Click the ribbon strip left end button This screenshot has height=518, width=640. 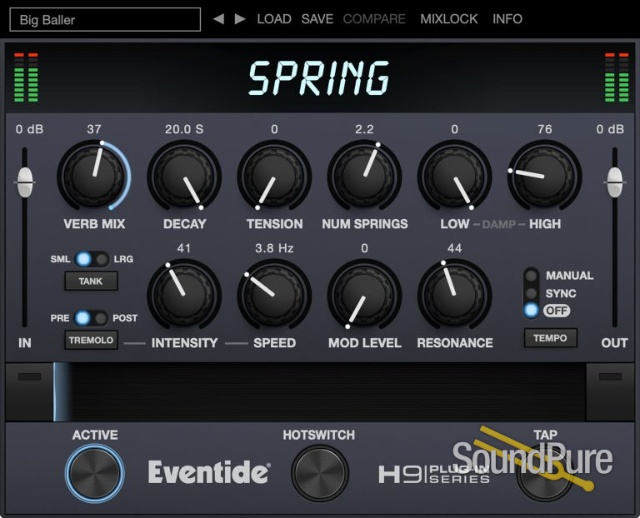(x=30, y=376)
